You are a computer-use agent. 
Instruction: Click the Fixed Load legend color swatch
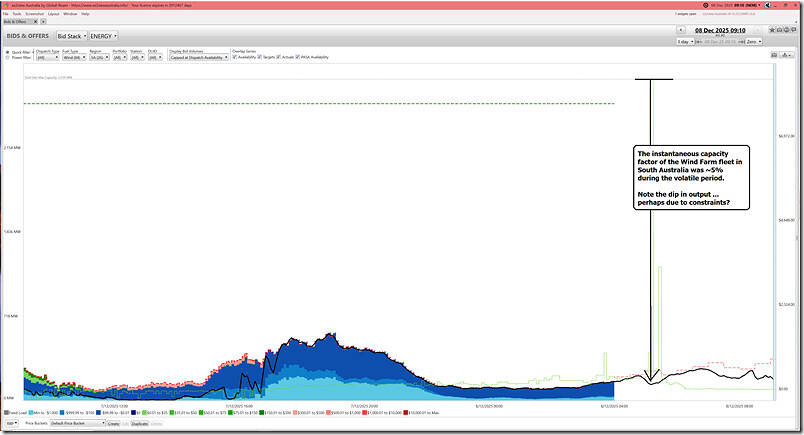tap(5, 411)
